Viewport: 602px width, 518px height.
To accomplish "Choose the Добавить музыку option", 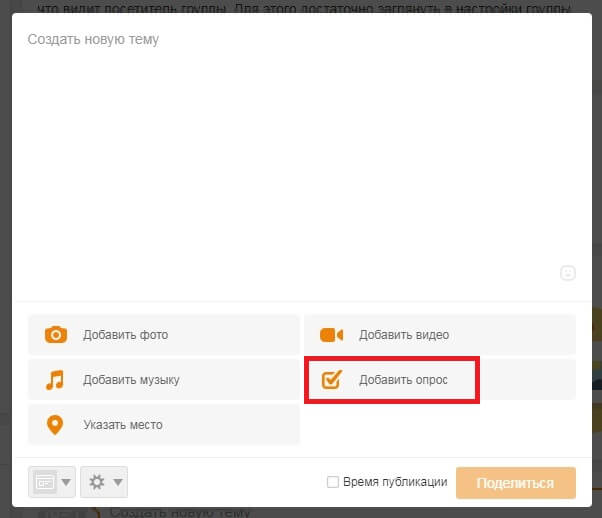I will 131,380.
